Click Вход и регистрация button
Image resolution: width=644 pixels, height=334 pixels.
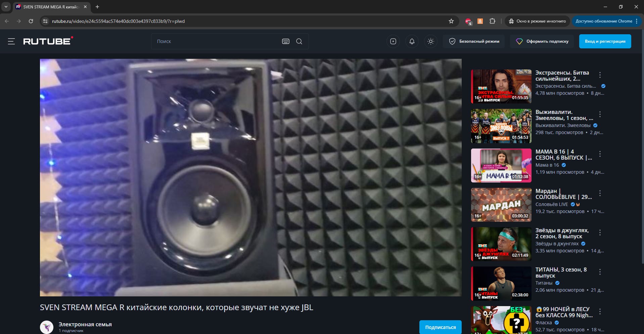coord(605,41)
